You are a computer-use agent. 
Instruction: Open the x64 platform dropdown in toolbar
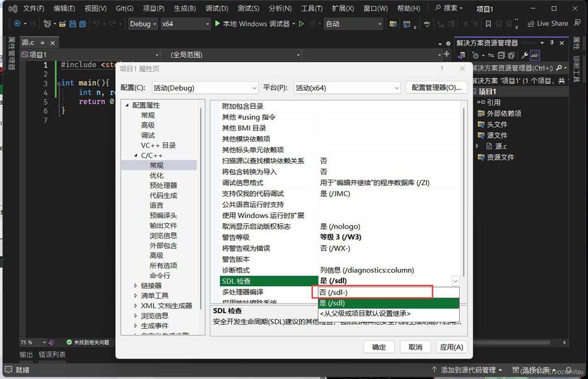(x=185, y=24)
